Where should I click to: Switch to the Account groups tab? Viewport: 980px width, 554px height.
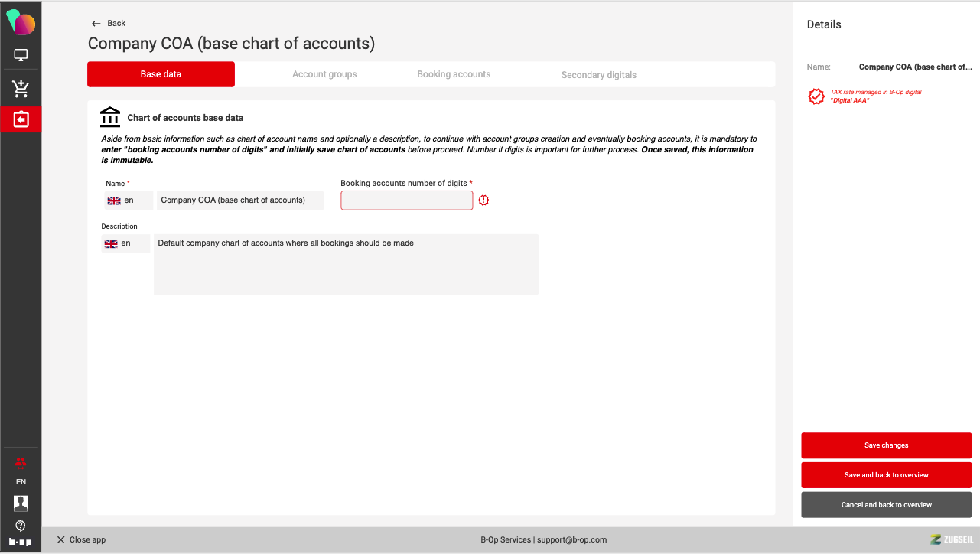click(x=324, y=74)
